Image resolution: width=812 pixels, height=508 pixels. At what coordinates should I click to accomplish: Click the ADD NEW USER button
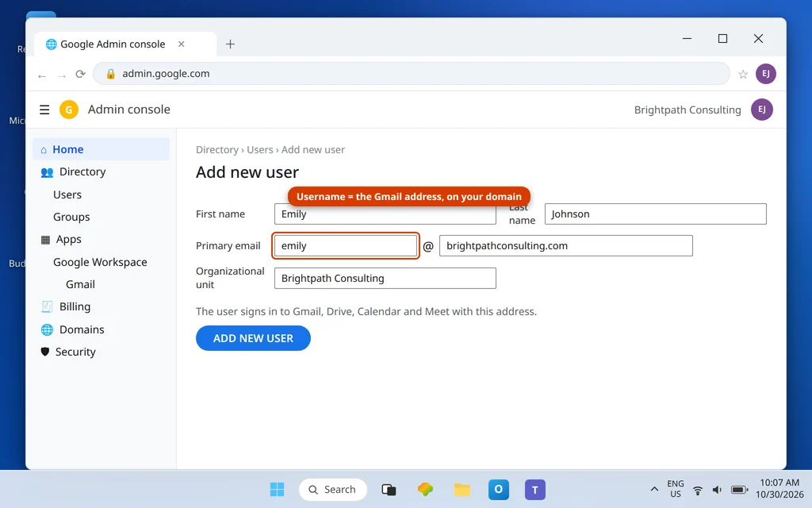click(x=253, y=338)
